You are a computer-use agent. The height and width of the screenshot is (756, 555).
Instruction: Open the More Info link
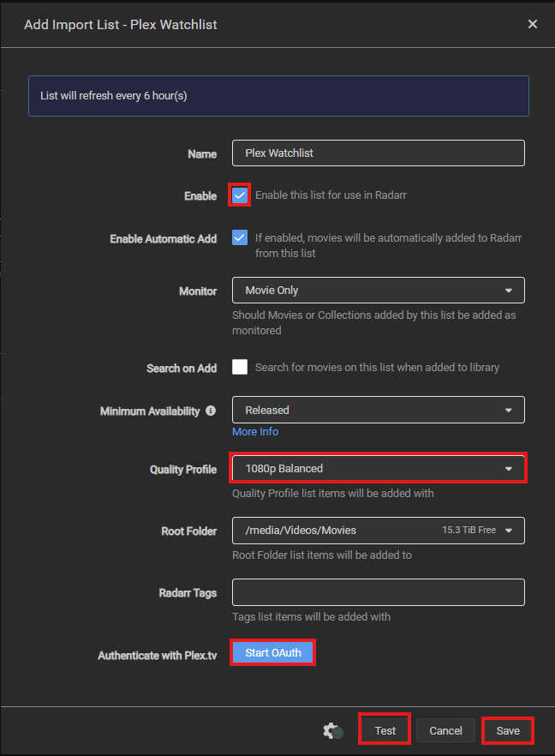pos(255,431)
